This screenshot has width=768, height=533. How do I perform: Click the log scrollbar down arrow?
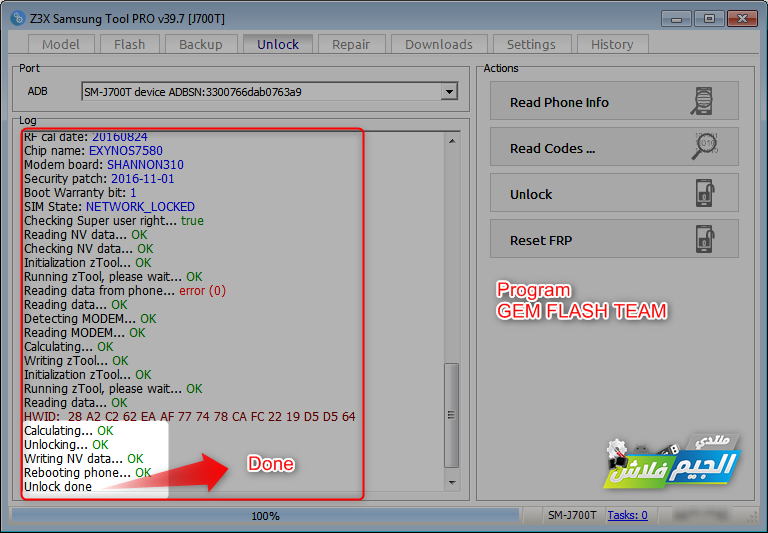tap(452, 483)
